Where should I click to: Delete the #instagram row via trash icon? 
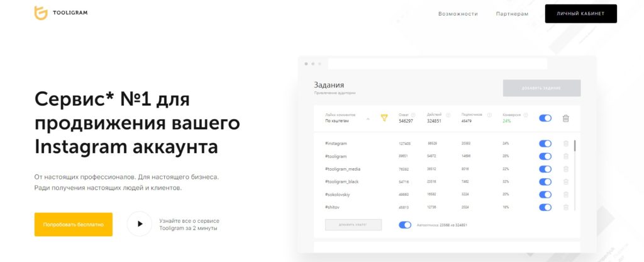click(x=566, y=144)
